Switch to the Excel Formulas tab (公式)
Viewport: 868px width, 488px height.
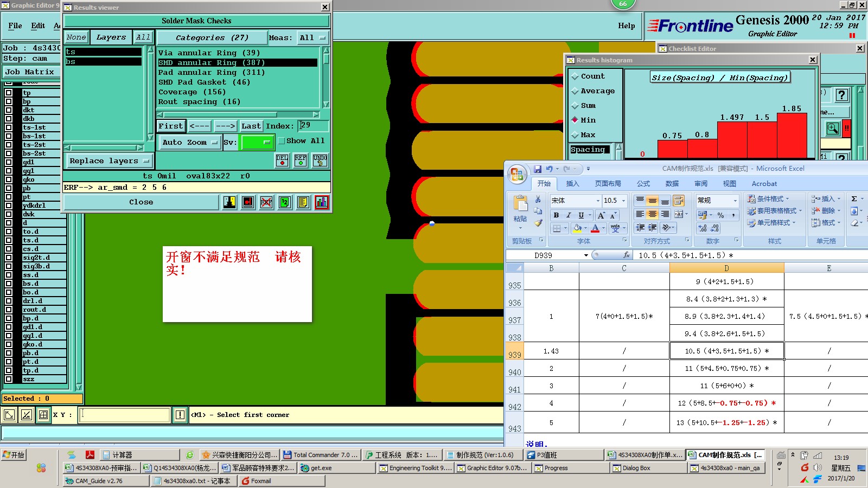[x=643, y=184]
